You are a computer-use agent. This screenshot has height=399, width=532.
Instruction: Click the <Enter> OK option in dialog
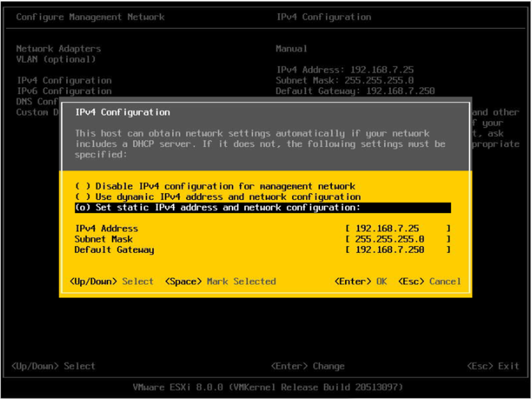click(x=361, y=281)
